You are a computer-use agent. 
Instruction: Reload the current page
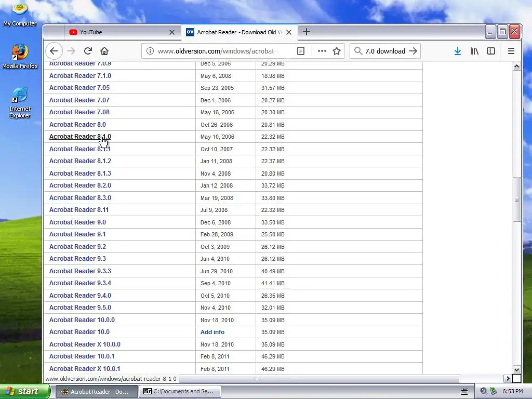coord(88,51)
